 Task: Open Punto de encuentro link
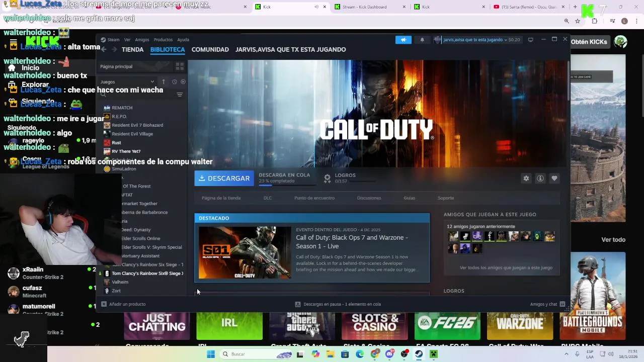(314, 198)
